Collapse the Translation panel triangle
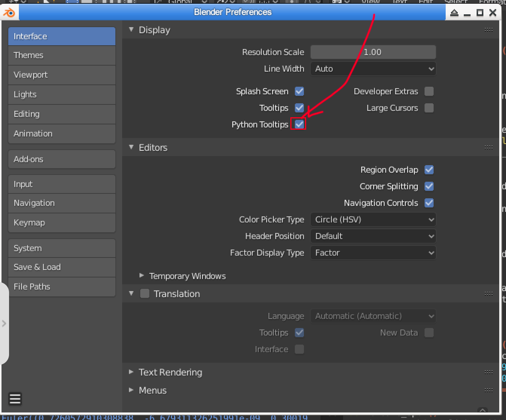 pos(131,293)
